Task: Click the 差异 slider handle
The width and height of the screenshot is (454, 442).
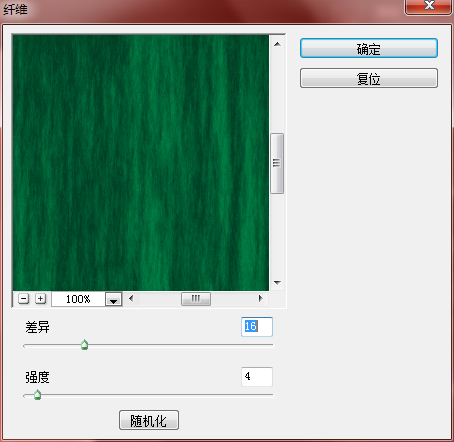Action: tap(85, 345)
